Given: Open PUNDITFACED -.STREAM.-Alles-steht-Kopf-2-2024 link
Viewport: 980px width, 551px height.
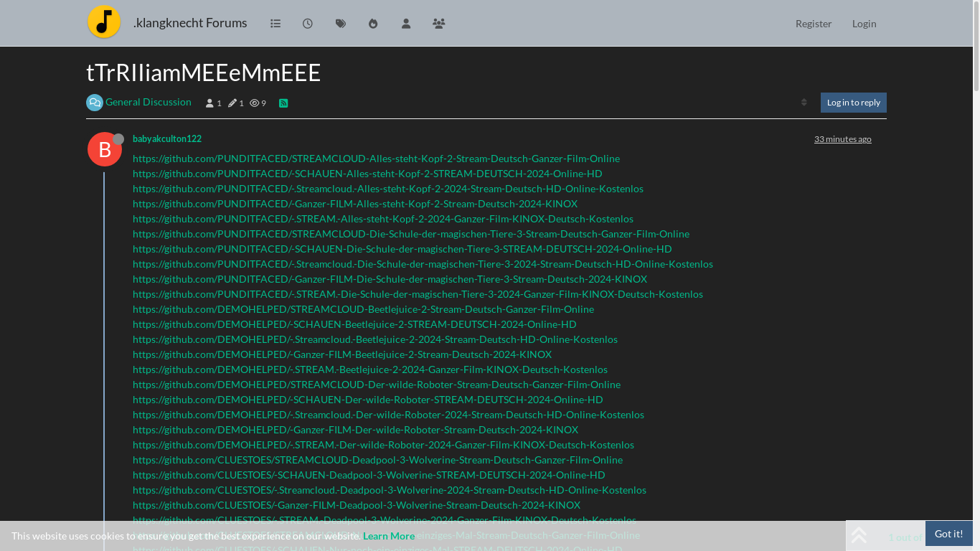Looking at the screenshot, I should pos(383,219).
